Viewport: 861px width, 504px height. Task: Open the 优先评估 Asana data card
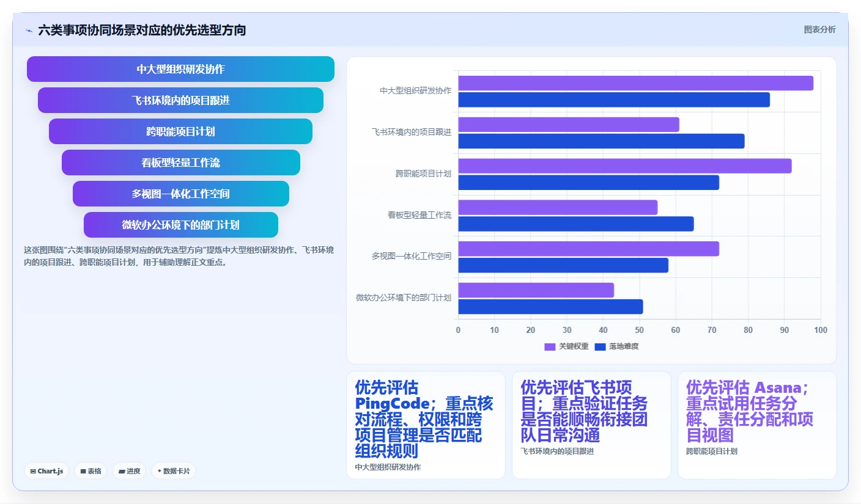click(757, 425)
